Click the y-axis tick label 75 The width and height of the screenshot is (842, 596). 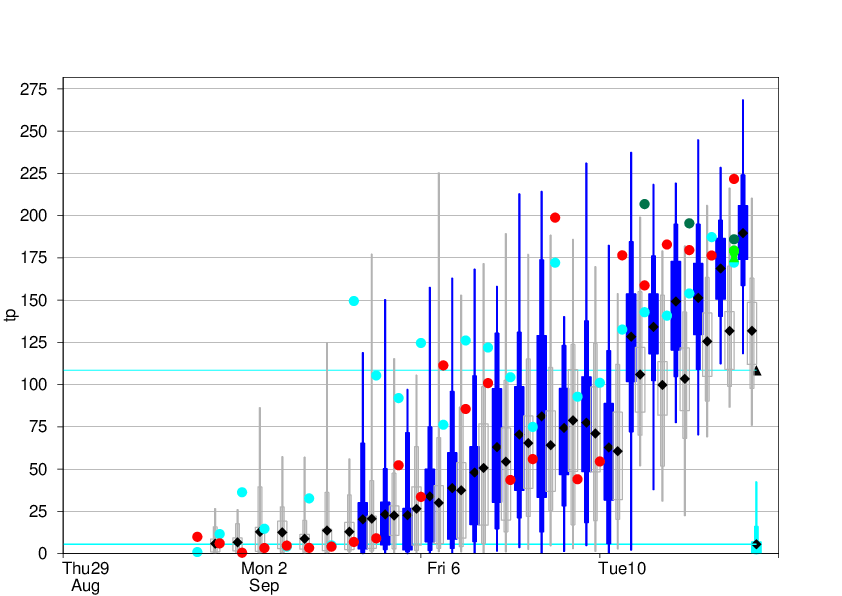coord(38,427)
